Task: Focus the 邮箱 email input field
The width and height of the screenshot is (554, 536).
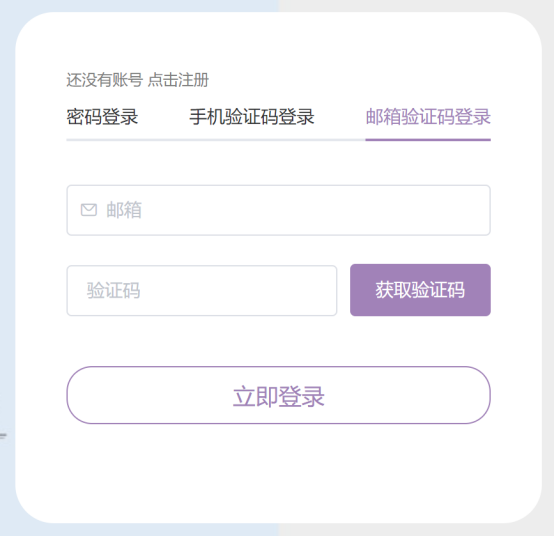Action: [x=278, y=210]
